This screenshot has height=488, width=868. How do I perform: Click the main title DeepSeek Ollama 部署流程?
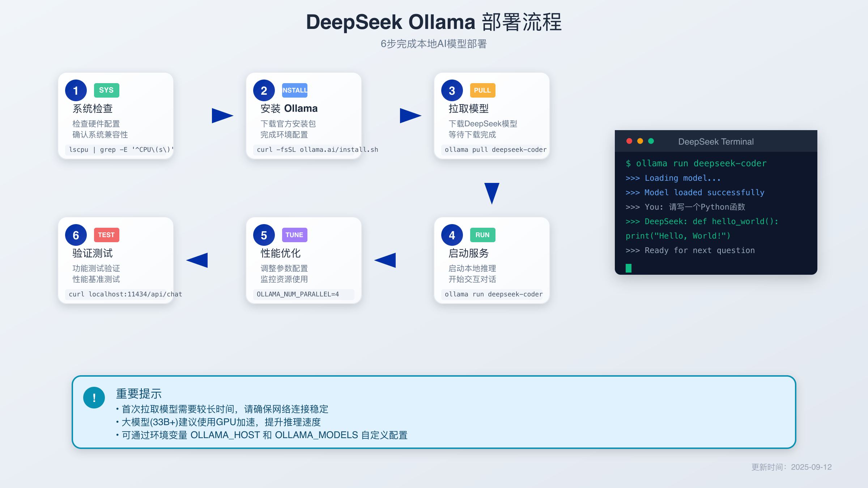[434, 22]
